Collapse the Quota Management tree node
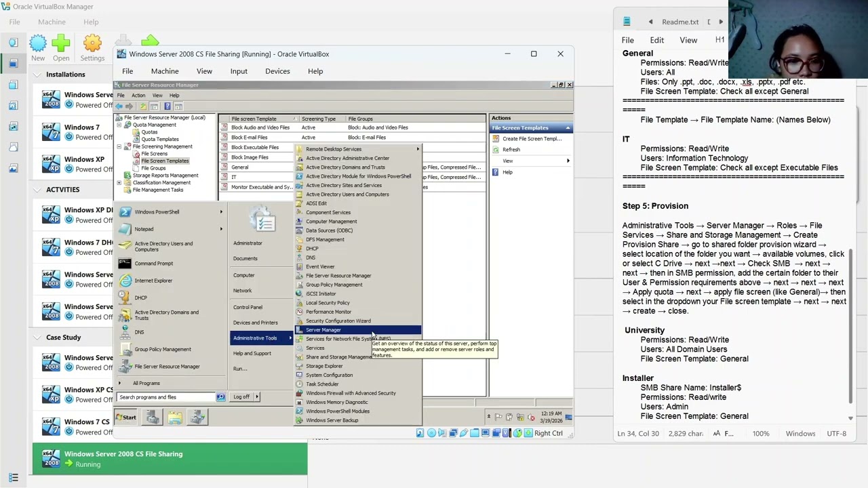868x488 pixels. 119,125
